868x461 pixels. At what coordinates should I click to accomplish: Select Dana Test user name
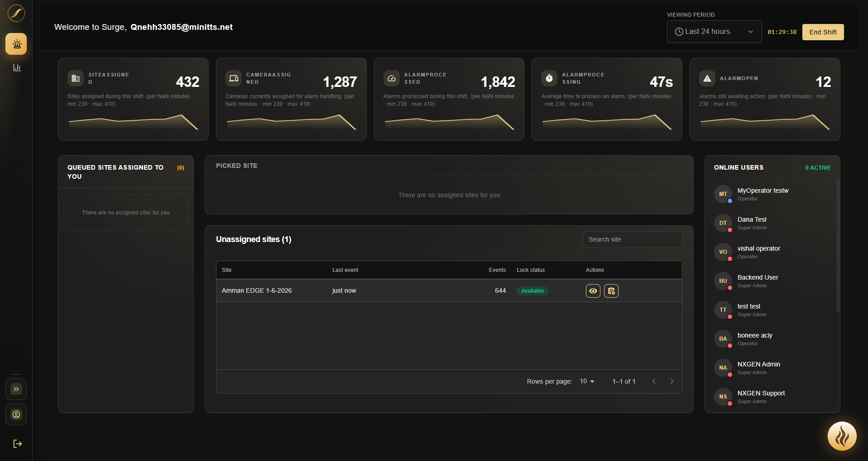click(752, 219)
